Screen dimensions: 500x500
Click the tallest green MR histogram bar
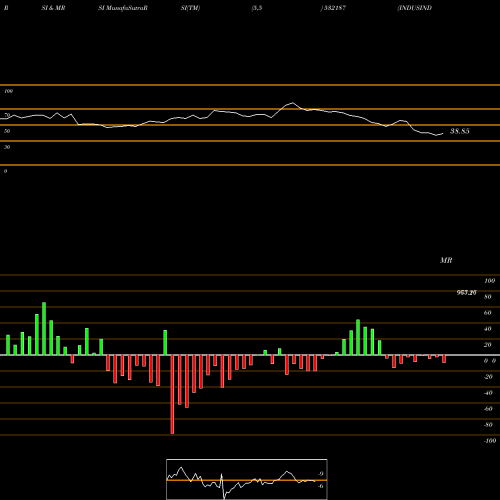click(x=44, y=329)
